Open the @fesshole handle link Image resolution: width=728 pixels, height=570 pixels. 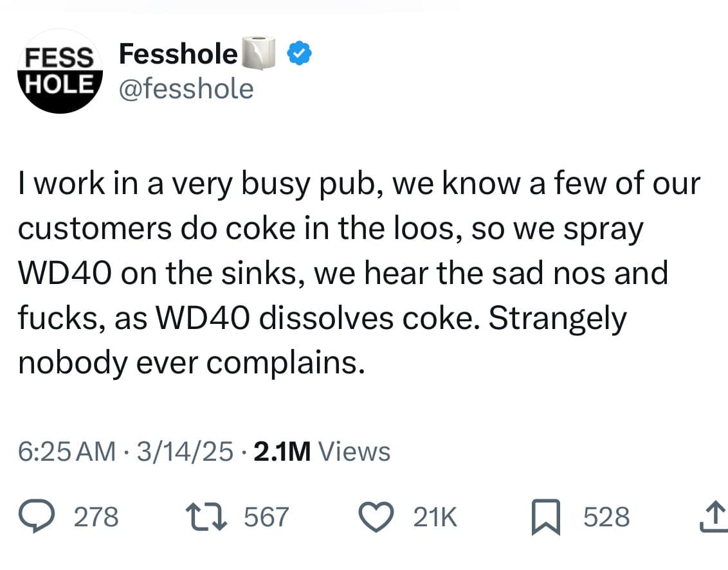click(186, 88)
